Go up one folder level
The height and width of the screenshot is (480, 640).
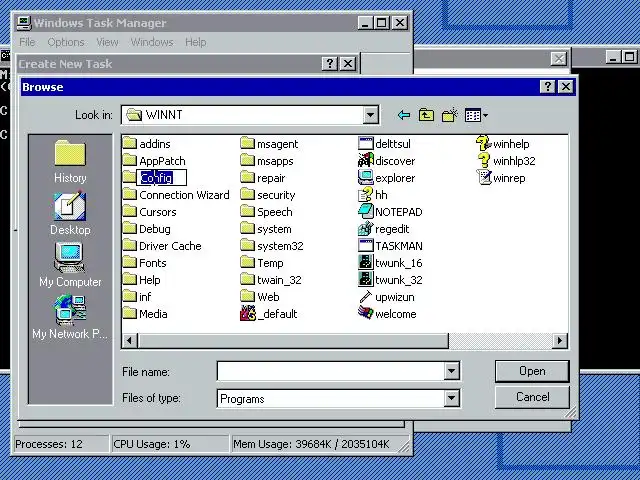pyautogui.click(x=426, y=116)
